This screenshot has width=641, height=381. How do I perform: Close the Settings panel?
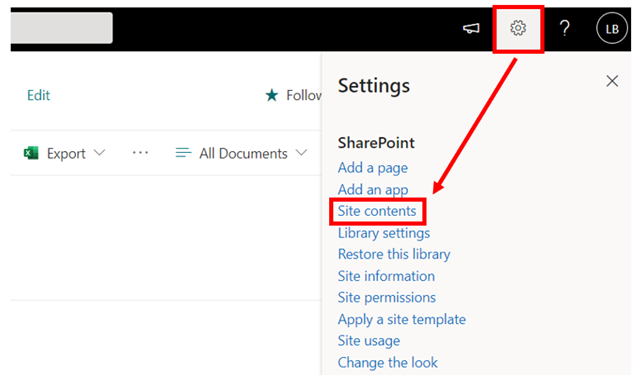612,81
